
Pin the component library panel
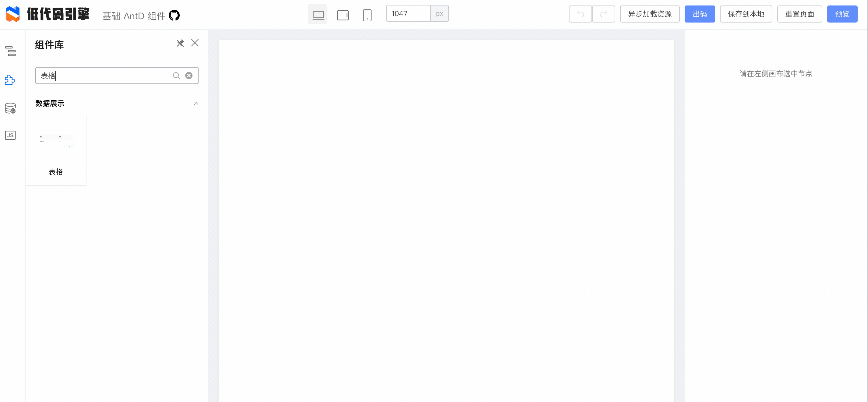(x=180, y=43)
